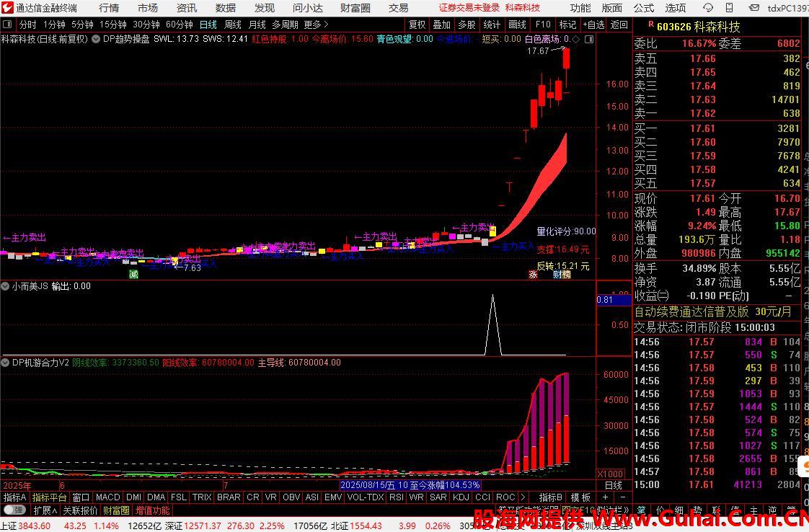Viewport: 809px width, 532px height.
Task: Switch to the 周线 weekly period tab
Action: pos(233,25)
